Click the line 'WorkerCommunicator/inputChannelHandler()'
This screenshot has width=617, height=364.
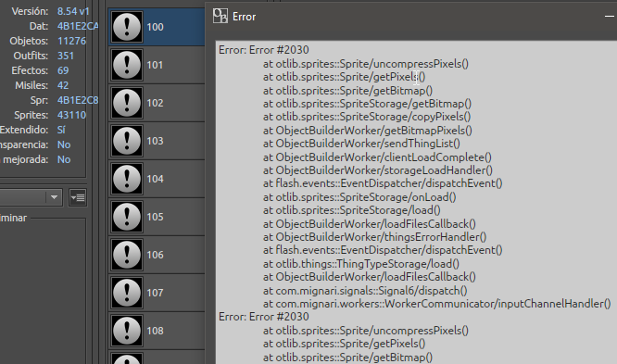(437, 304)
